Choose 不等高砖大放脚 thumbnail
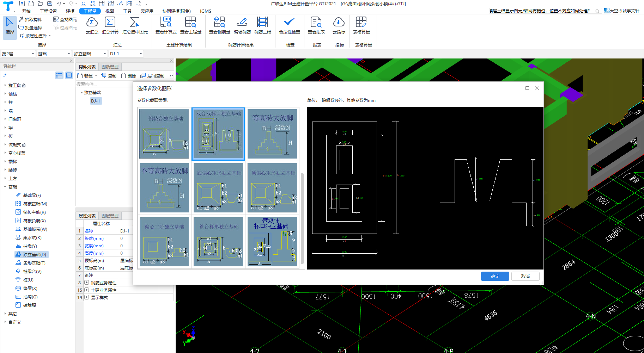Screen dimensions: 644x353 click(164, 188)
